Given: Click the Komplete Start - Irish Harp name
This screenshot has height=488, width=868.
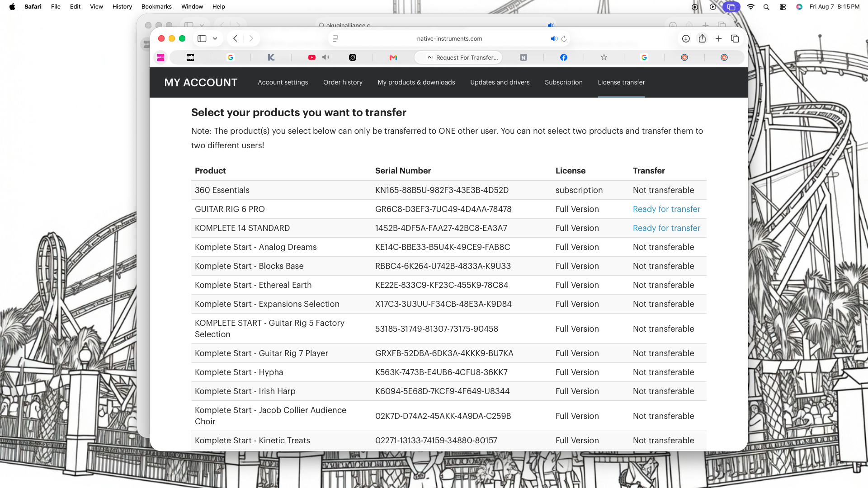Looking at the screenshot, I should tap(245, 391).
